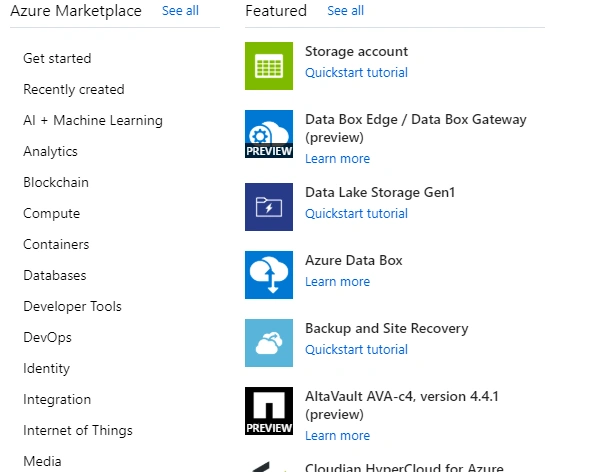Choose the Containers category

coord(56,244)
